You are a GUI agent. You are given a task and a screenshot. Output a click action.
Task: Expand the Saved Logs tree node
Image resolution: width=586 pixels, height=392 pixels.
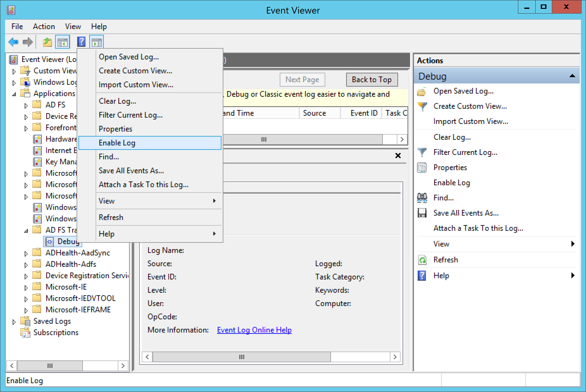(14, 322)
